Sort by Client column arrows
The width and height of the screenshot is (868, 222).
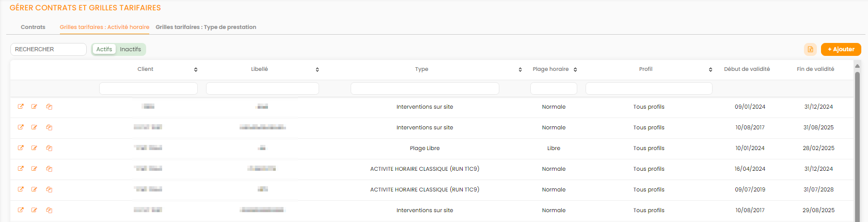(x=196, y=69)
